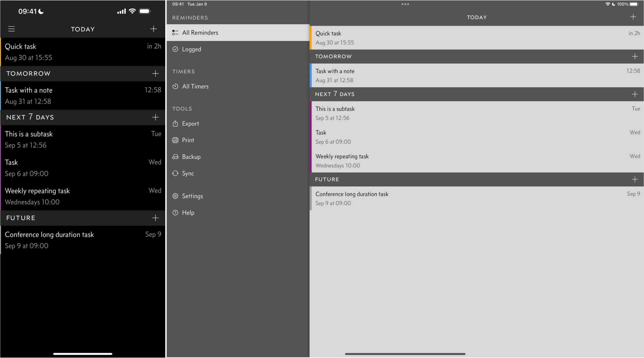Tap the plus icon beside phone TODAY title
Screen dimensions: 644x358
tap(154, 29)
